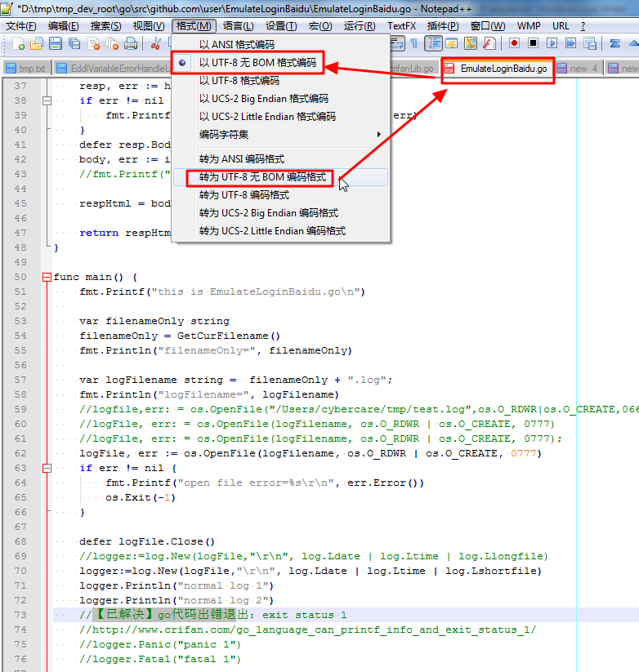Toggle show all characters pilcrow icon
The width and height of the screenshot is (639, 672).
pos(413,43)
